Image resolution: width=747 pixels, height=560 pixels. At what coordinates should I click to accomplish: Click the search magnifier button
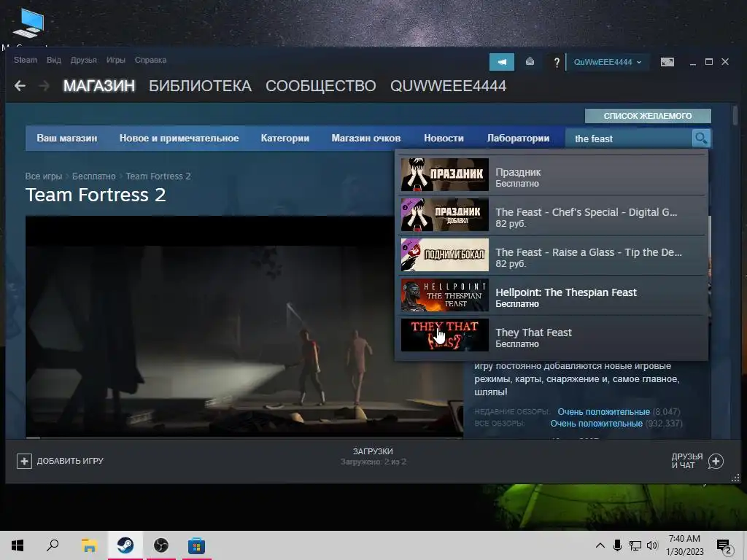(701, 138)
